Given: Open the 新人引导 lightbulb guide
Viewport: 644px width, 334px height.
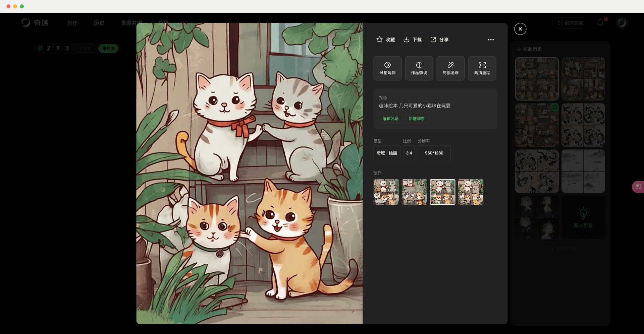Looking at the screenshot, I should (583, 218).
